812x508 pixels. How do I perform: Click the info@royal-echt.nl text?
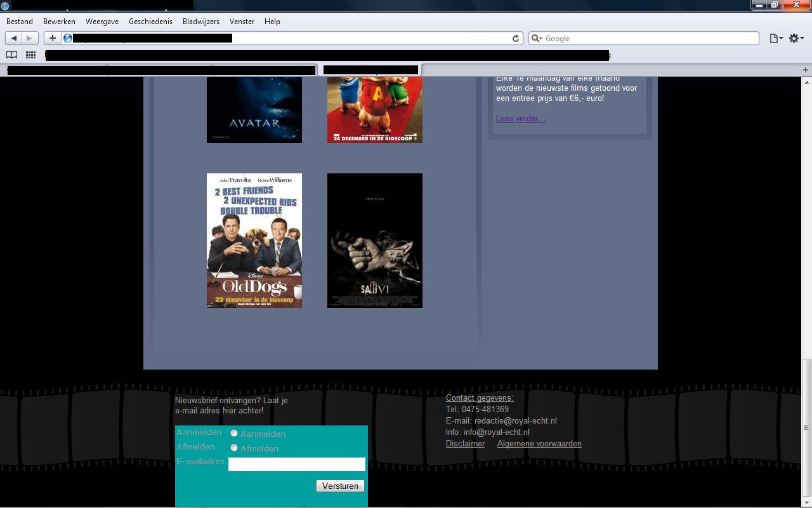[x=496, y=432]
